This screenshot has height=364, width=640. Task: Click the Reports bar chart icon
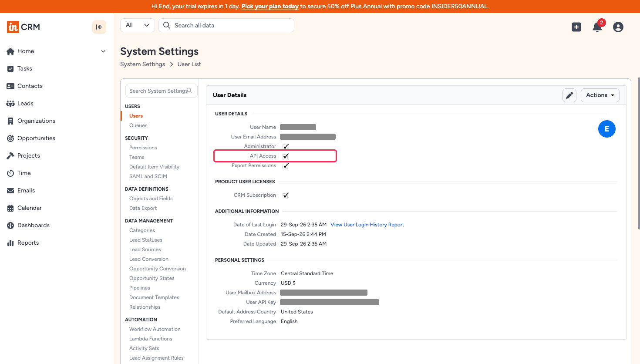click(x=10, y=243)
